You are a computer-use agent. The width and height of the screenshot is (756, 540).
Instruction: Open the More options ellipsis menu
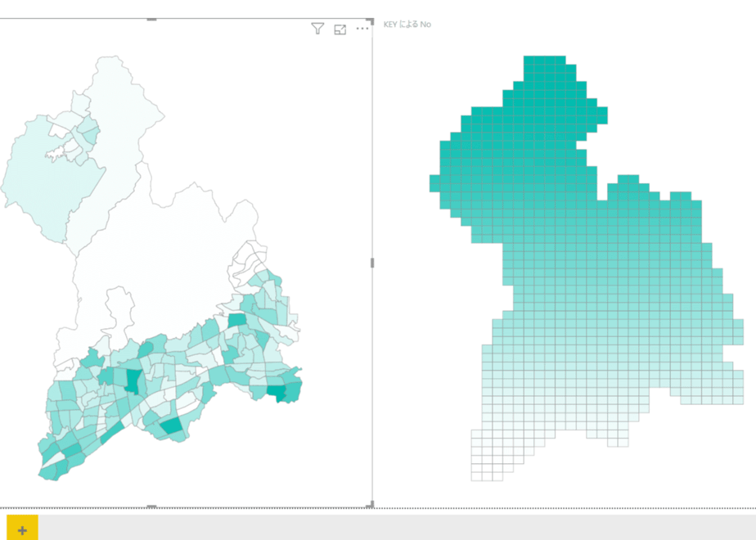[362, 29]
